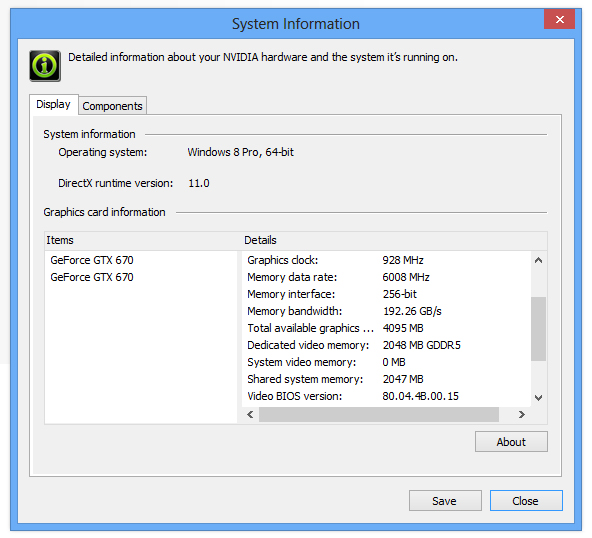The height and width of the screenshot is (538, 592).
Task: Click the NVIDIA hardware description text
Action: click(263, 57)
